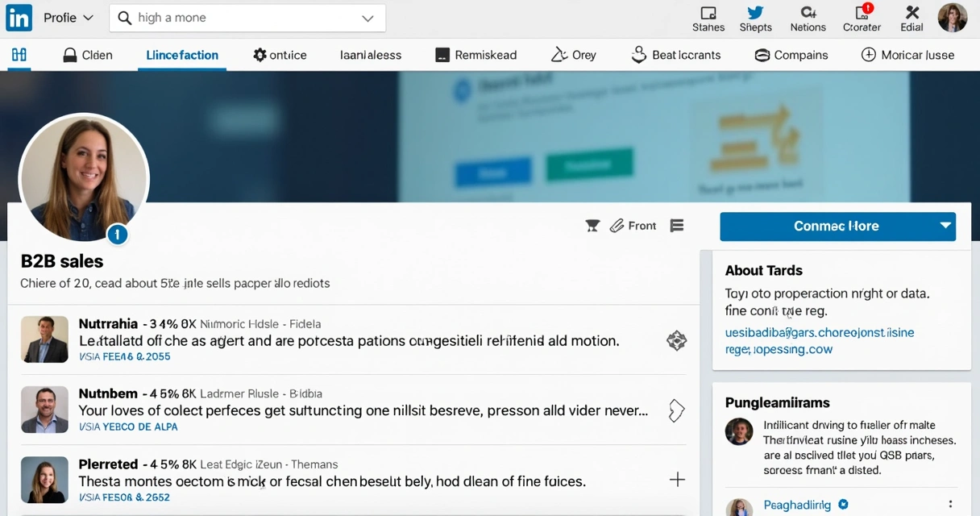Click the Pungleamiirams heading
The width and height of the screenshot is (980, 516).
[777, 402]
